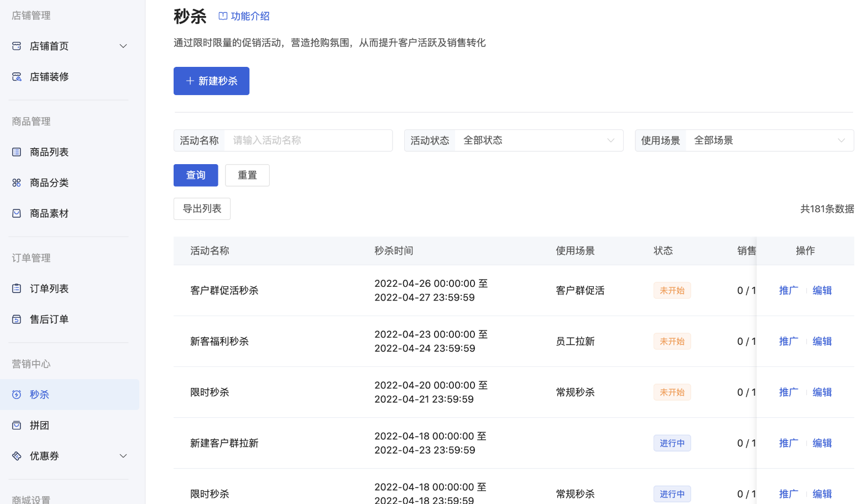Click 进行中 status tag for 新建客户群拉新
857x504 pixels.
(x=672, y=443)
